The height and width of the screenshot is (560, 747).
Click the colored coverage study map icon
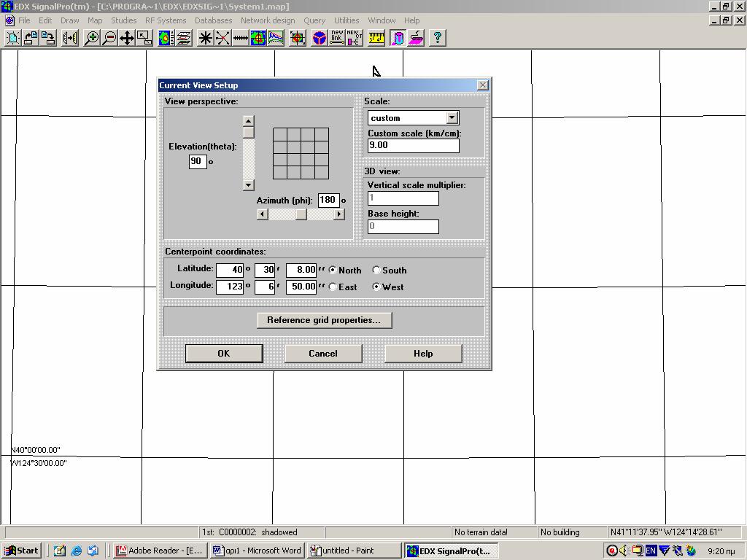tap(166, 38)
